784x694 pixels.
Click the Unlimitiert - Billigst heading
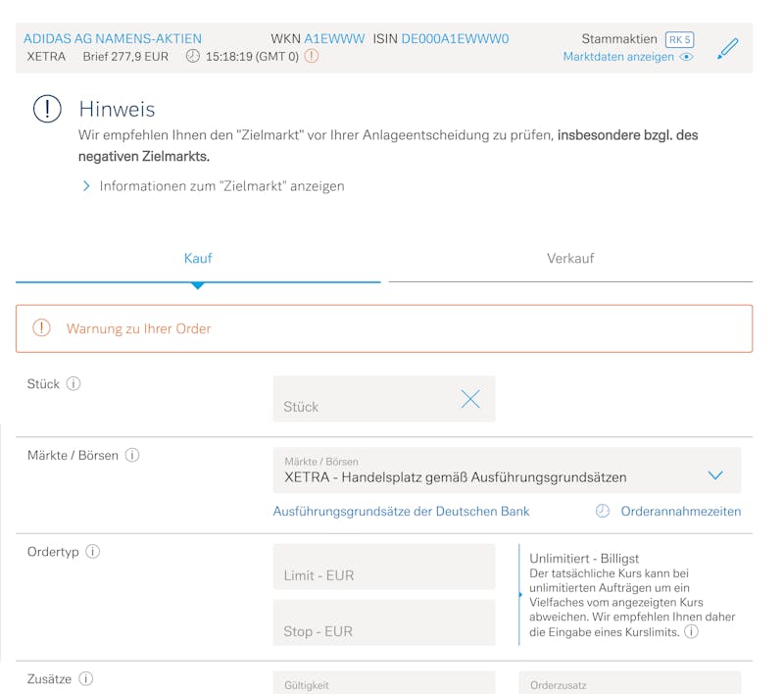coord(584,558)
